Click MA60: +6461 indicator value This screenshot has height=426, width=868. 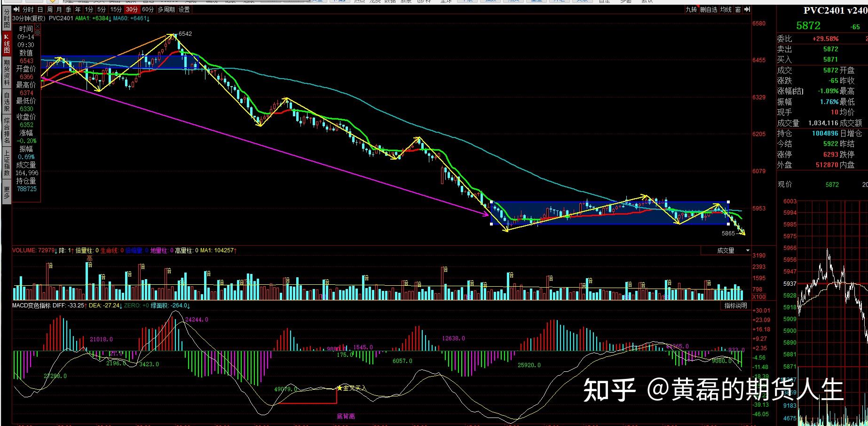click(x=131, y=18)
